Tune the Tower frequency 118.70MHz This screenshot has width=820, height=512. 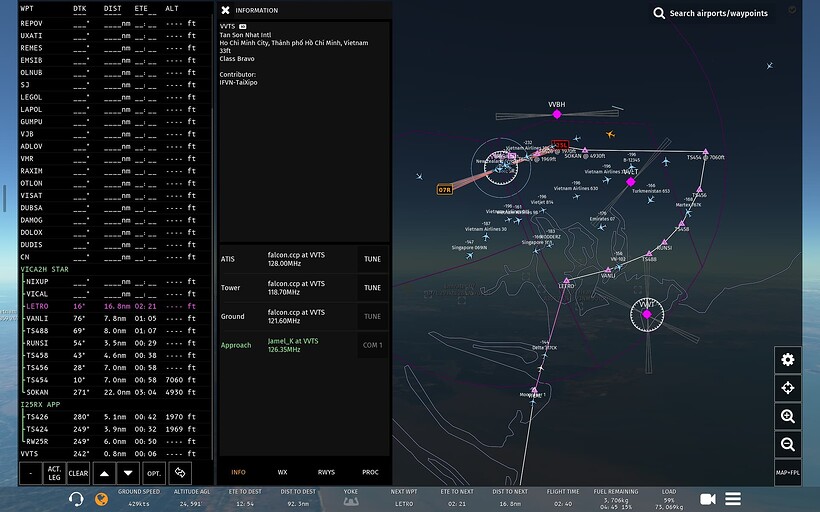click(x=372, y=288)
